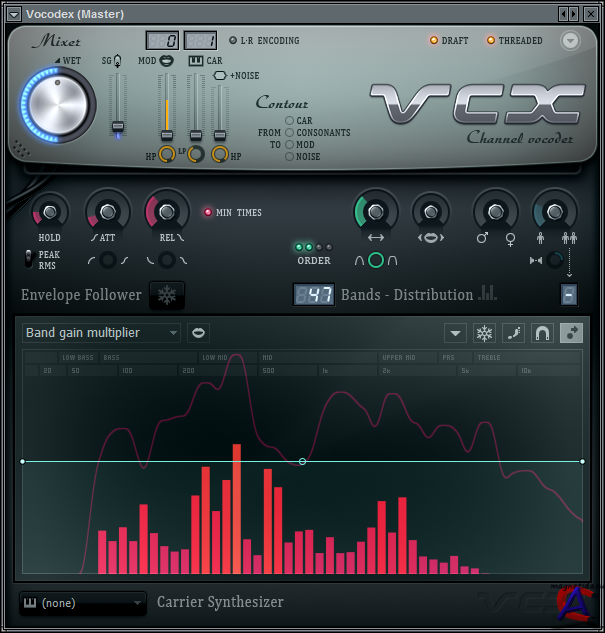Viewport: 605px width, 633px height.
Task: Enable Draft mode
Action: 434,41
